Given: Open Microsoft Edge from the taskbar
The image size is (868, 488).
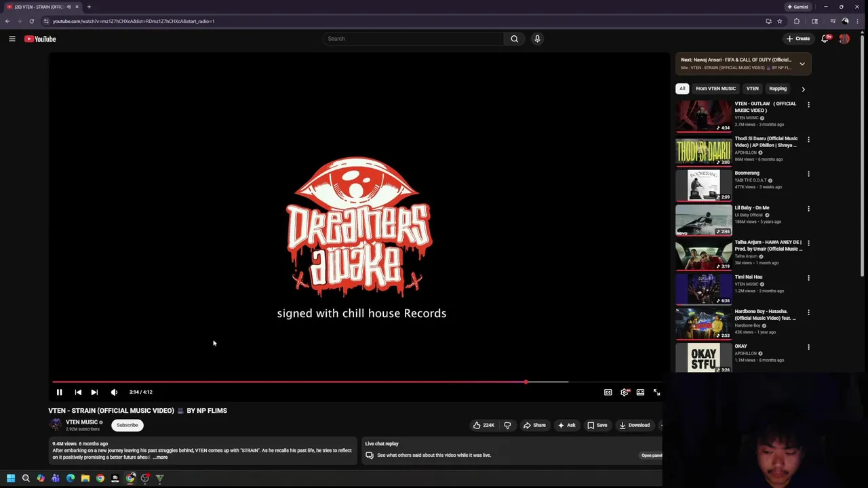Looking at the screenshot, I should [71, 479].
